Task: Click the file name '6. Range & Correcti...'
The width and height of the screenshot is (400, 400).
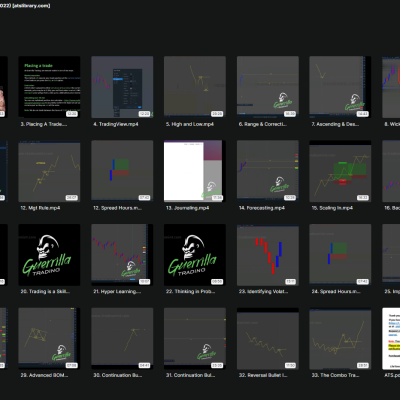Action: 263,124
